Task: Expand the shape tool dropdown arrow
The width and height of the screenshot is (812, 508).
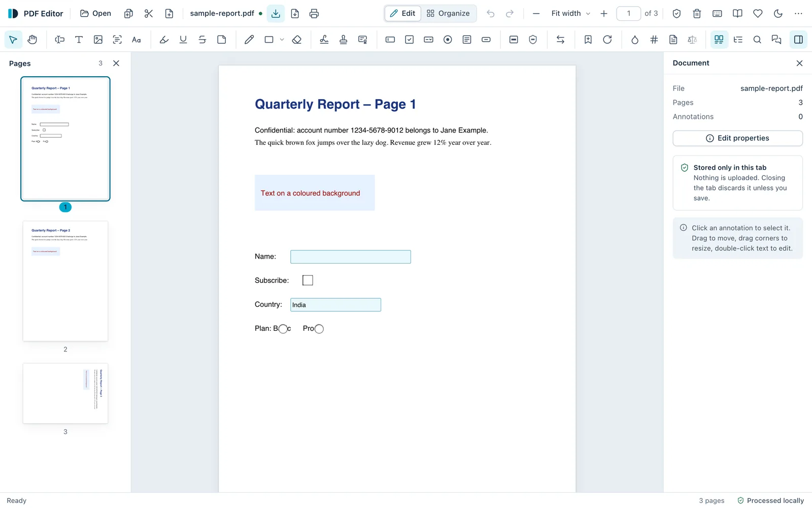Action: click(x=282, y=40)
